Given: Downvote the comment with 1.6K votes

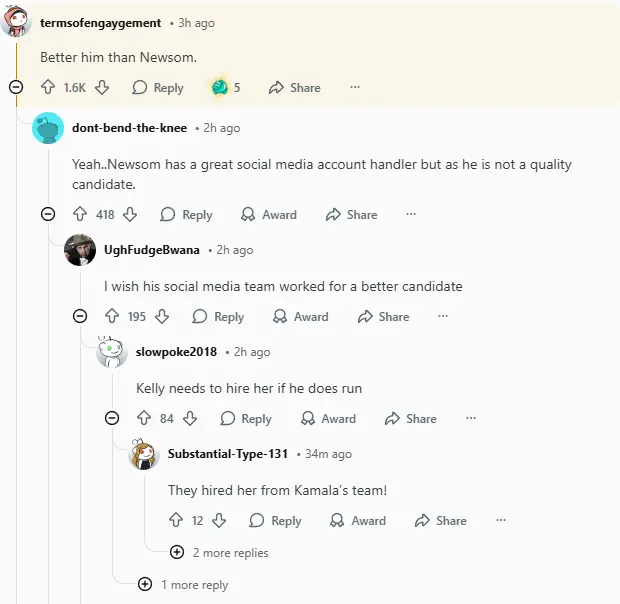Looking at the screenshot, I should [x=102, y=88].
